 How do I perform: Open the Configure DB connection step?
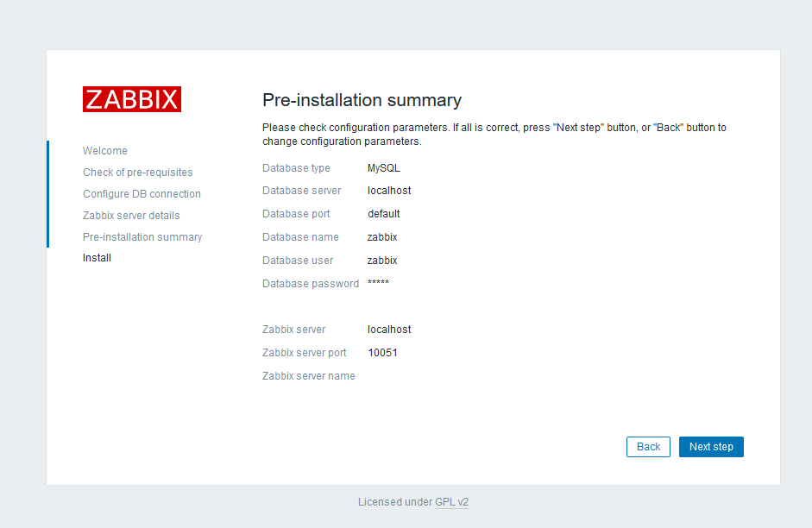(x=142, y=194)
